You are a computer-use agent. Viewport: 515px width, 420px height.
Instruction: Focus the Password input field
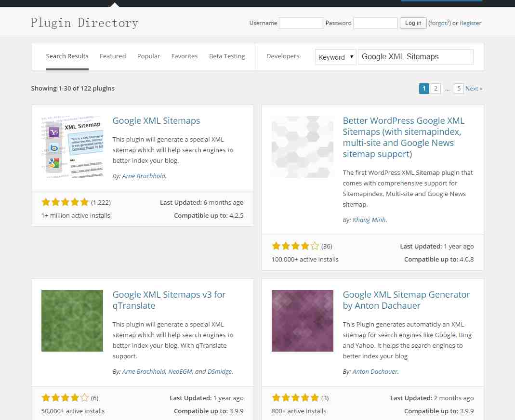tap(375, 23)
